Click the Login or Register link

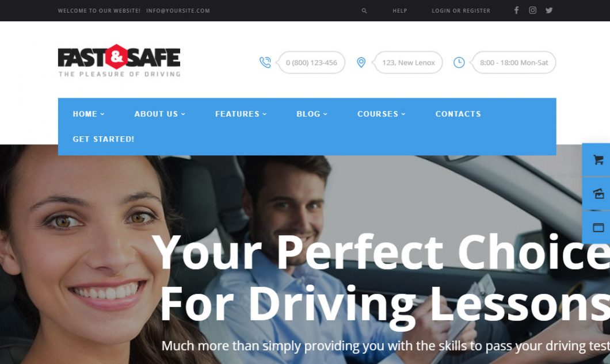coord(461,11)
